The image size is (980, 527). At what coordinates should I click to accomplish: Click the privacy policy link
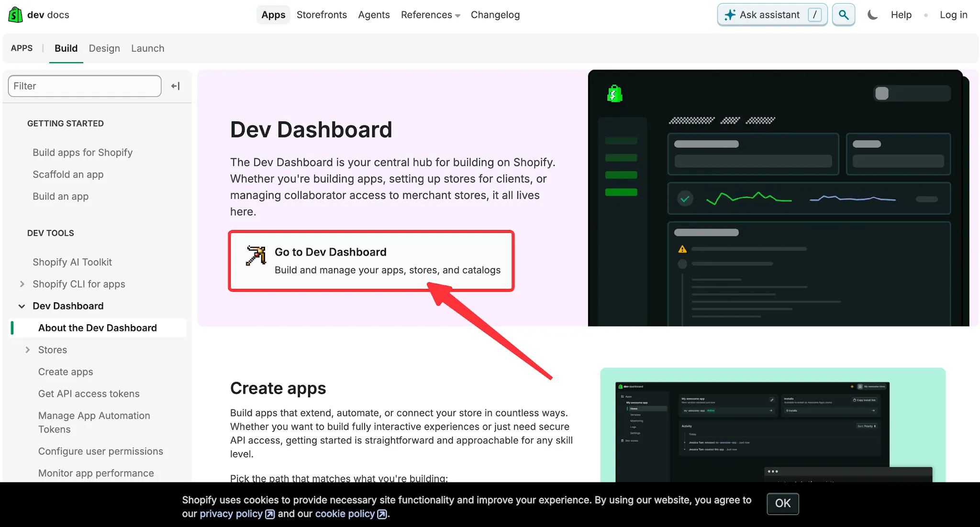[x=231, y=514]
